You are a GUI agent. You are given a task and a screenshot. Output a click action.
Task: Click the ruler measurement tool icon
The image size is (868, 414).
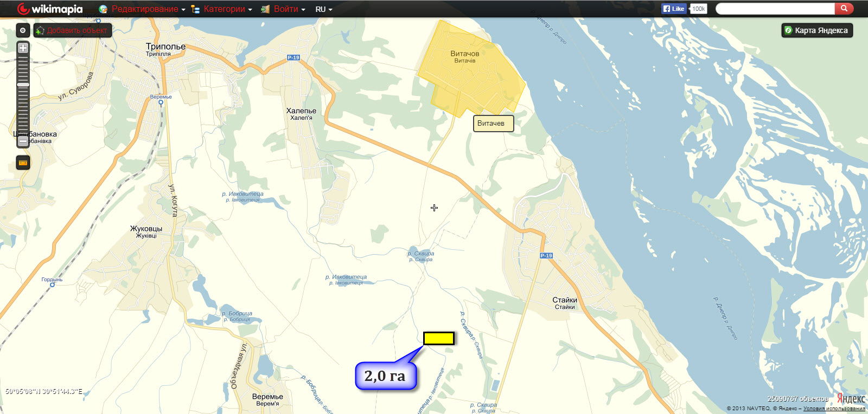(23, 163)
